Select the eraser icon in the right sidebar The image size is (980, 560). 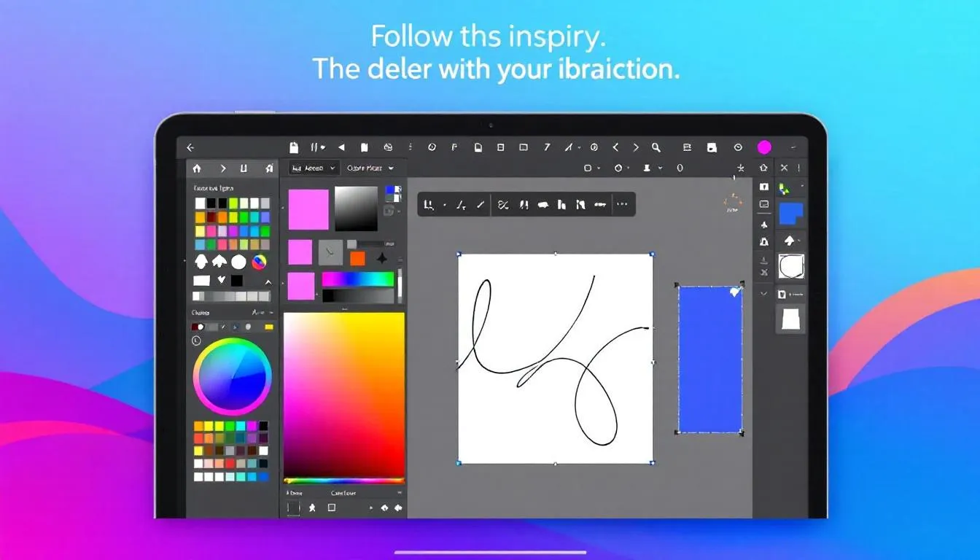[764, 260]
